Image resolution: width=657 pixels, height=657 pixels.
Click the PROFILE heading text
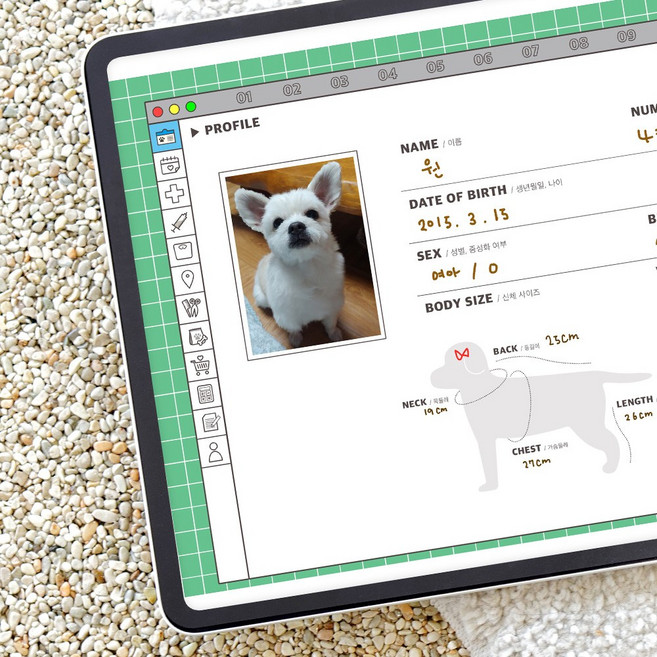point(232,126)
